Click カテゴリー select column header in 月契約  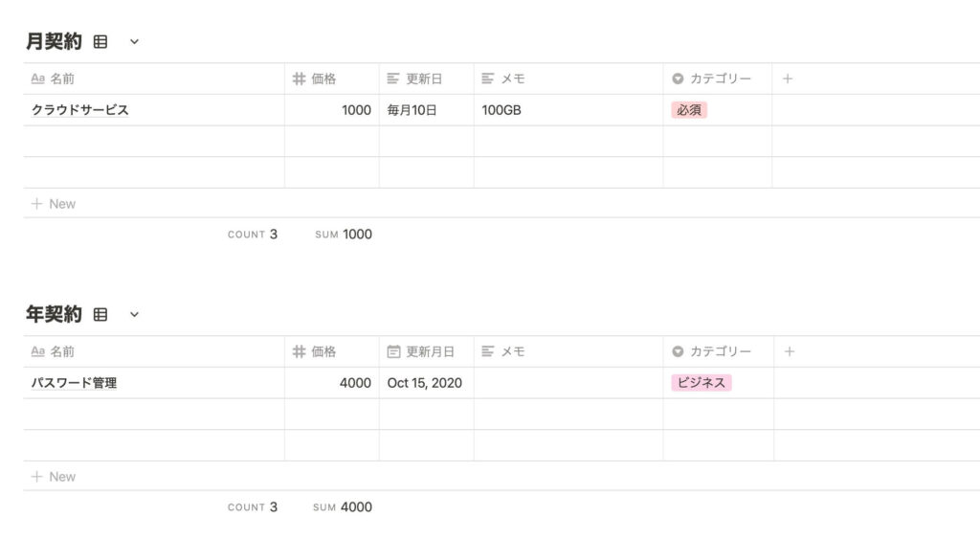718,79
